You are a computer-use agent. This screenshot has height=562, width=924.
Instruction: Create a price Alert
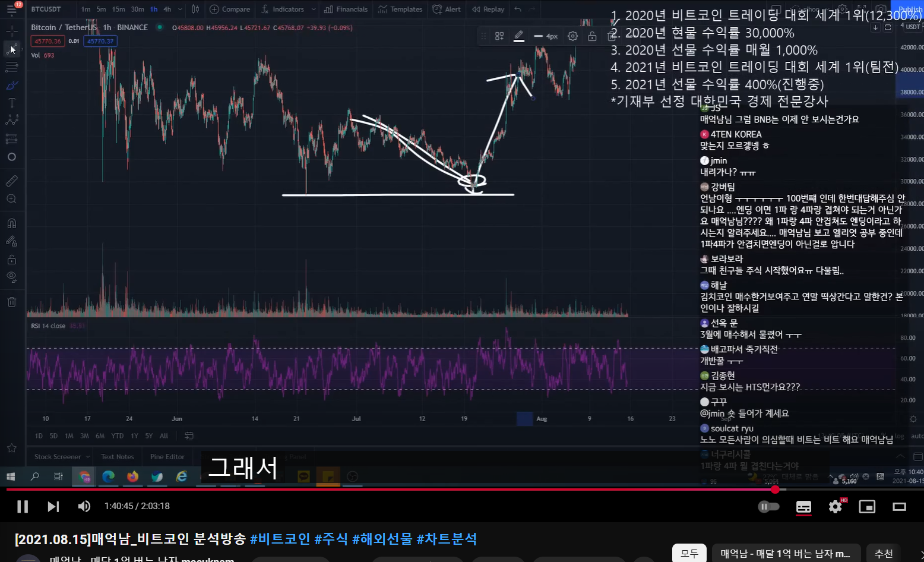click(447, 10)
